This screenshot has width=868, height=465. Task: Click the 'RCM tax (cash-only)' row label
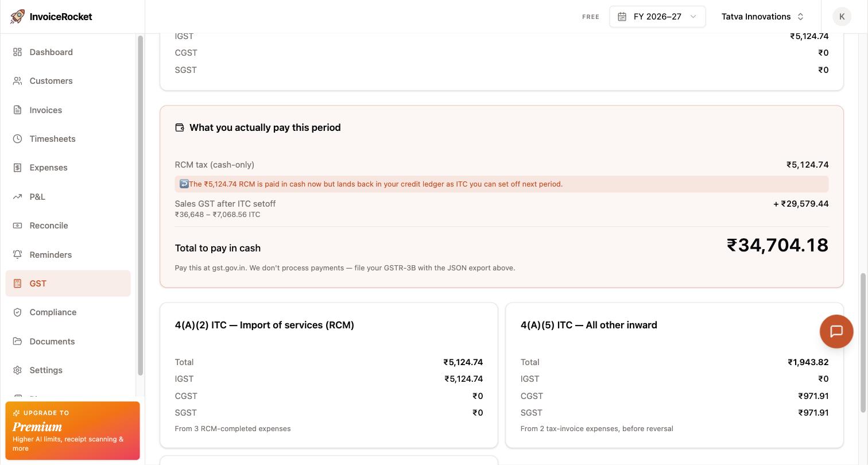(x=215, y=165)
